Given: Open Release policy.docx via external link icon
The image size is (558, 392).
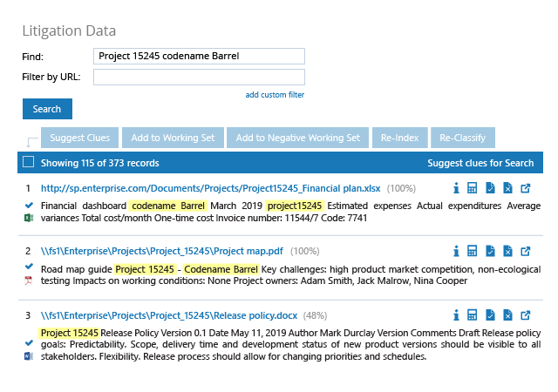Looking at the screenshot, I should point(526,315).
